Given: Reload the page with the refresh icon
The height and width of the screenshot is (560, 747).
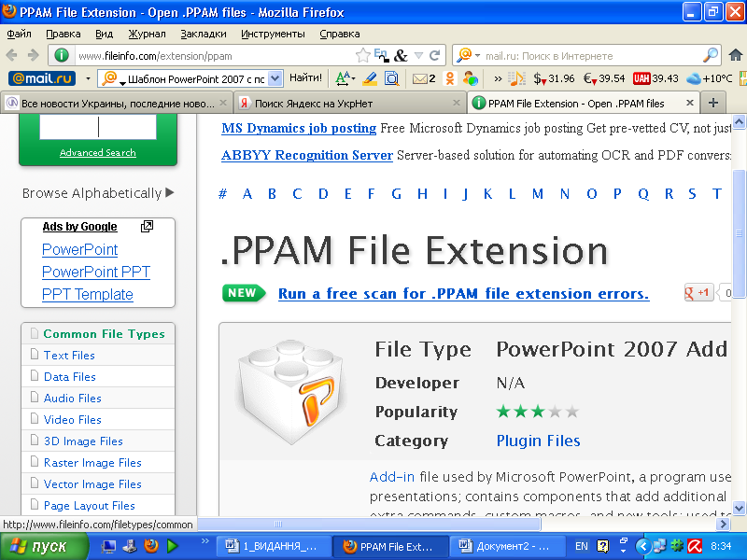Looking at the screenshot, I should [x=434, y=56].
